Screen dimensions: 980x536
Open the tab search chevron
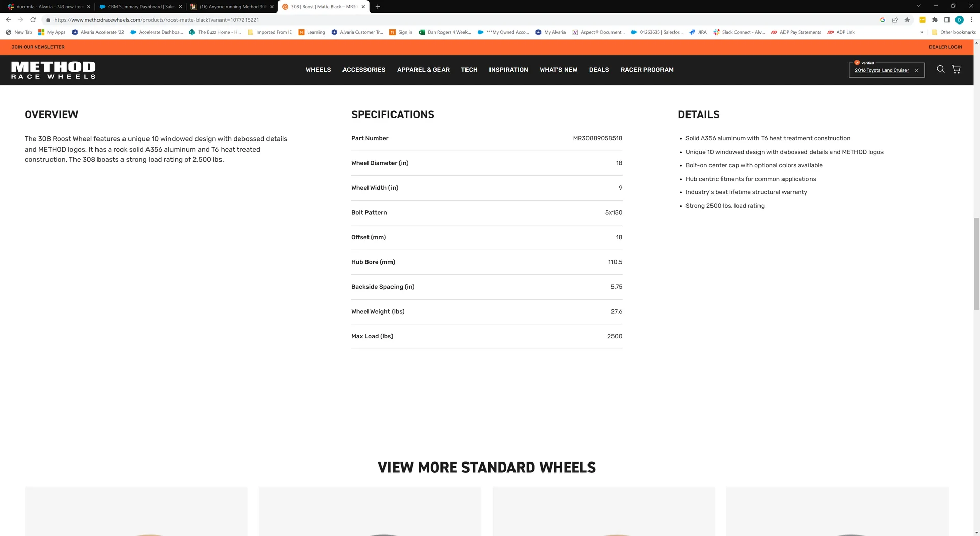click(918, 6)
